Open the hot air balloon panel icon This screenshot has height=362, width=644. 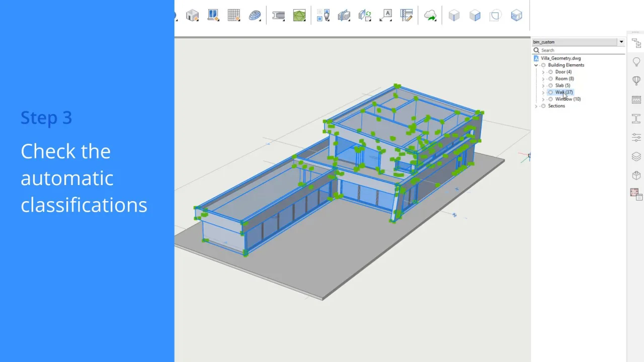[x=636, y=80]
